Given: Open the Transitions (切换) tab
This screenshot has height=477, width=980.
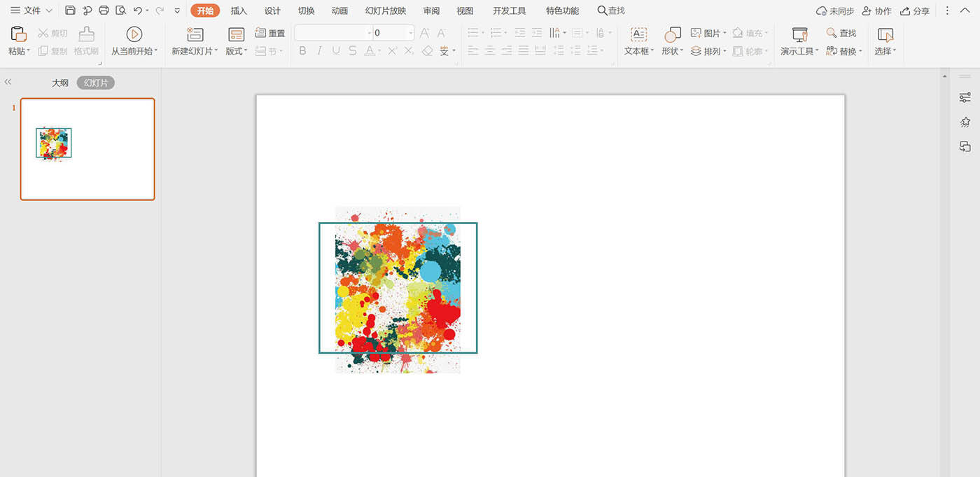Looking at the screenshot, I should tap(306, 11).
